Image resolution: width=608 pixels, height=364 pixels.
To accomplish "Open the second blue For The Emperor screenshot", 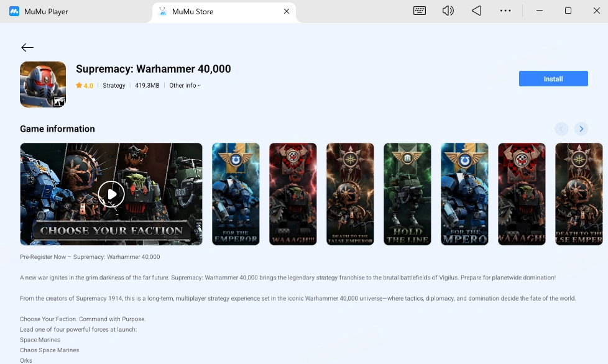I will click(x=464, y=194).
